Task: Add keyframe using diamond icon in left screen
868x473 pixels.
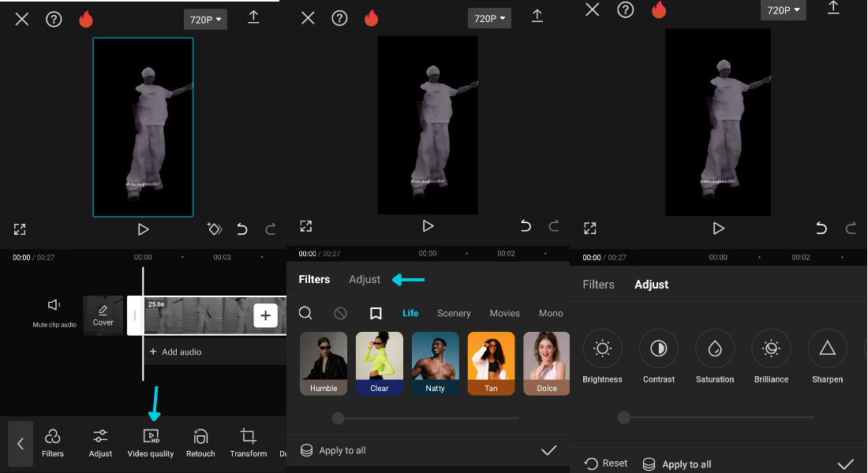Action: (214, 229)
